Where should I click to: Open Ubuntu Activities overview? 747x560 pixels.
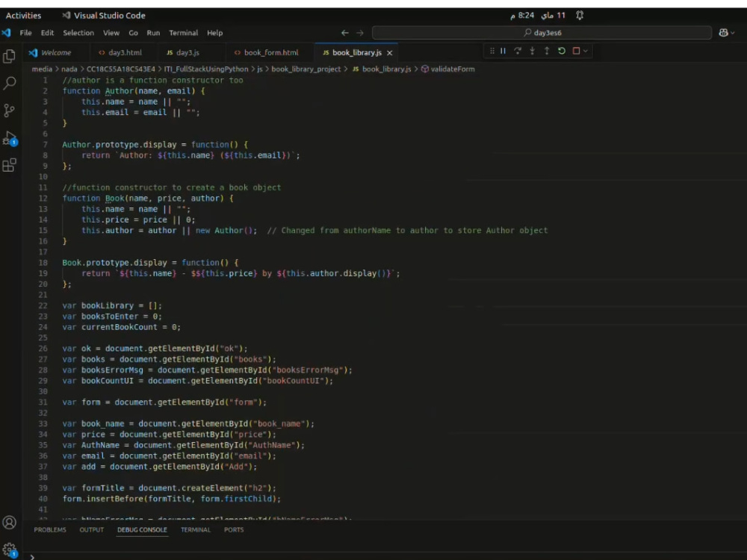[23, 15]
